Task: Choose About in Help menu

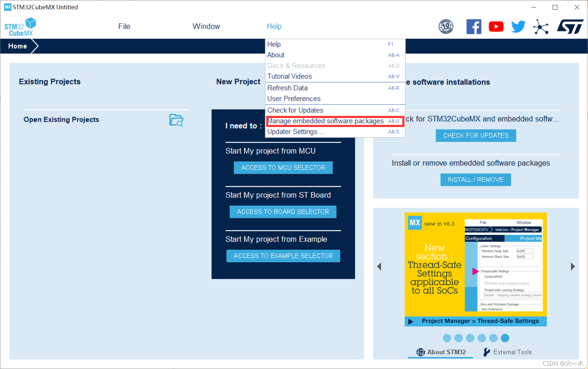Action: [335, 55]
